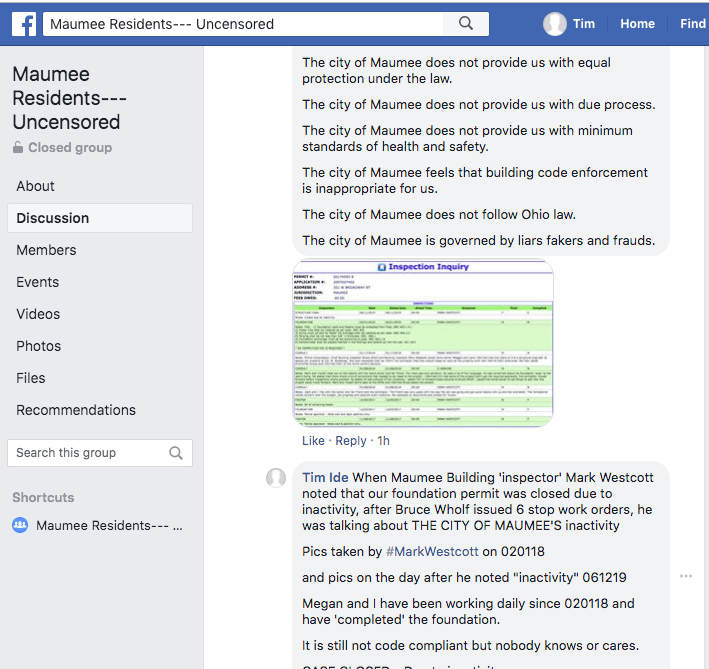Show the group Videos section
709x669 pixels.
38,314
